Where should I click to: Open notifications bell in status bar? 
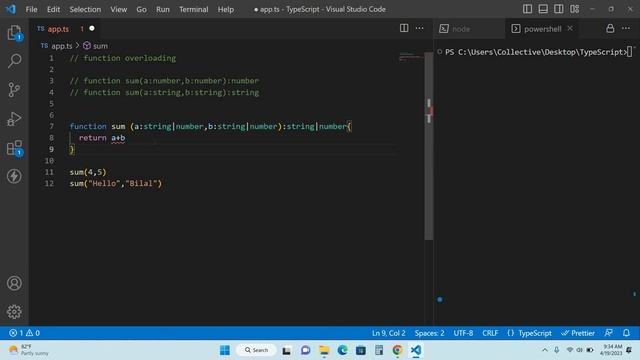627,333
